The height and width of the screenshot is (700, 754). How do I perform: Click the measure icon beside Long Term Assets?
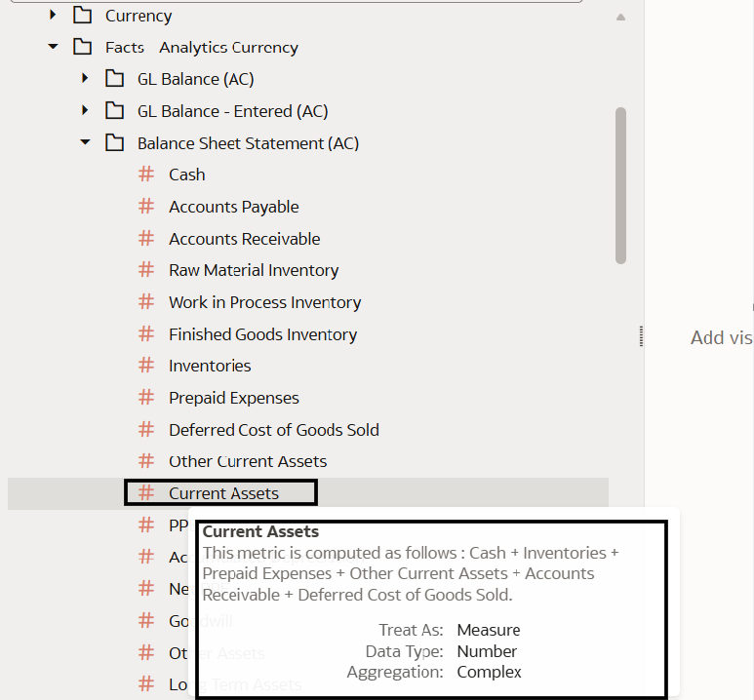pyautogui.click(x=146, y=684)
